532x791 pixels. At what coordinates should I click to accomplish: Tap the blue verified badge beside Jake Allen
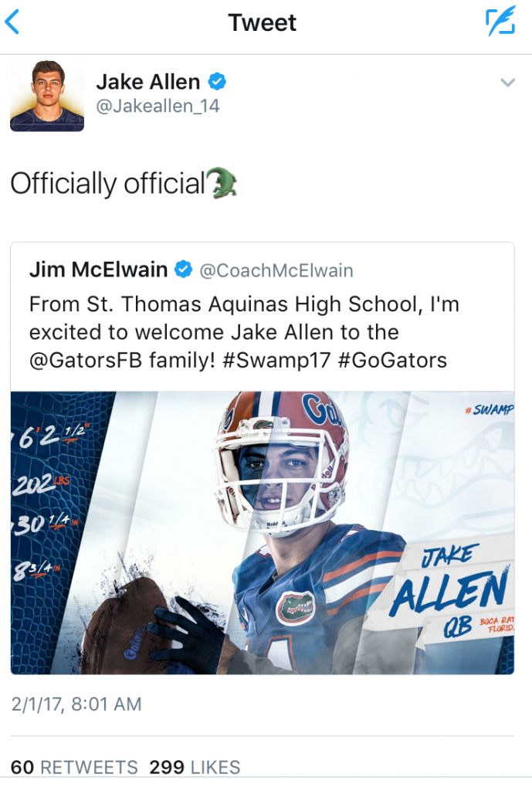click(217, 82)
